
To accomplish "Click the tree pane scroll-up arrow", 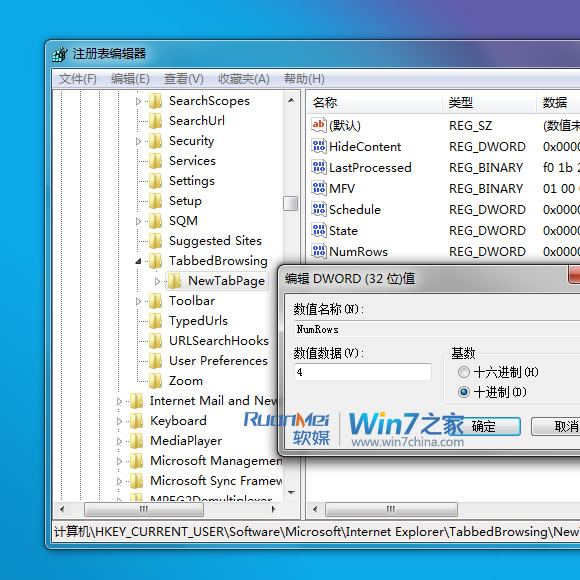I will tap(291, 100).
